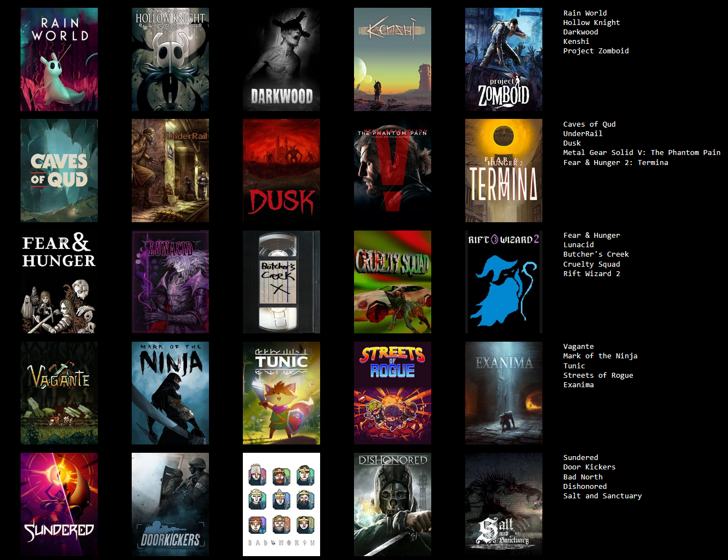Click the Salt and Sanctuary cover
The image size is (728, 560).
[x=503, y=504]
